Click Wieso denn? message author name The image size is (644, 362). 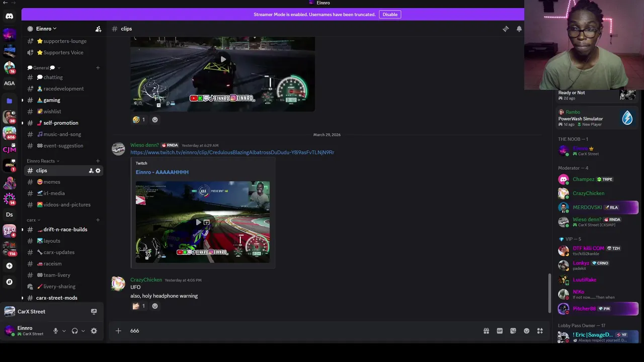point(144,145)
